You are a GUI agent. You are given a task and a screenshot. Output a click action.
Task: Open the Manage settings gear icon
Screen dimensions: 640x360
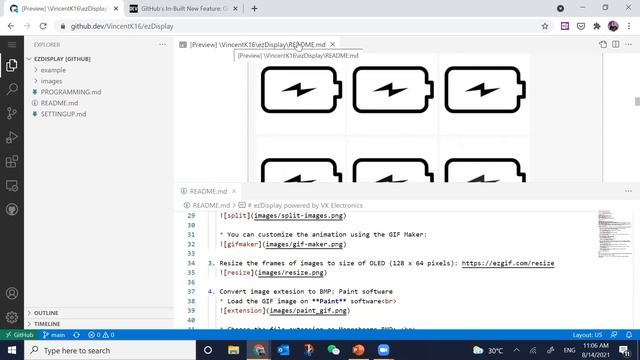[12, 317]
